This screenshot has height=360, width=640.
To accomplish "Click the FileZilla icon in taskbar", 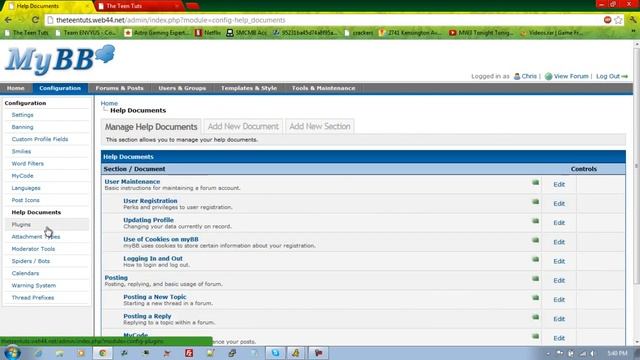I will click(x=189, y=353).
